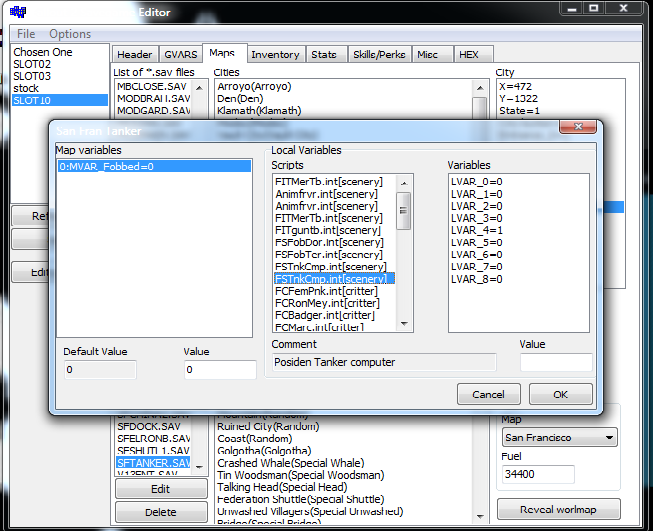
Task: Select variable LVAR_2=0
Action: pos(476,206)
